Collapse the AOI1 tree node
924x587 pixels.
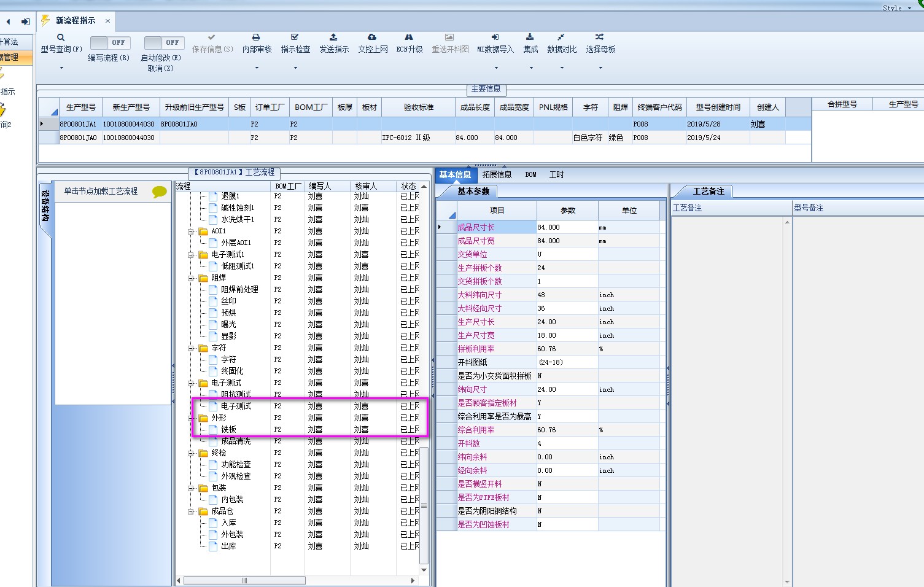tap(192, 231)
